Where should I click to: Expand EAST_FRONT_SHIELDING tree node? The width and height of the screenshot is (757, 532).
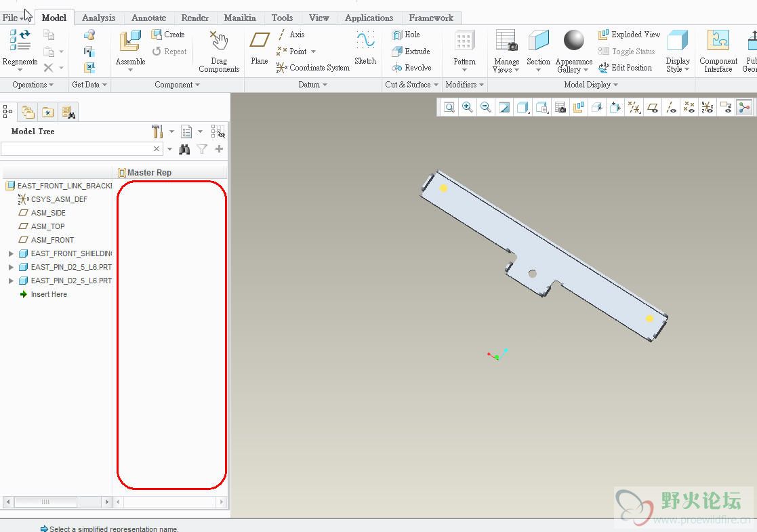pyautogui.click(x=11, y=253)
